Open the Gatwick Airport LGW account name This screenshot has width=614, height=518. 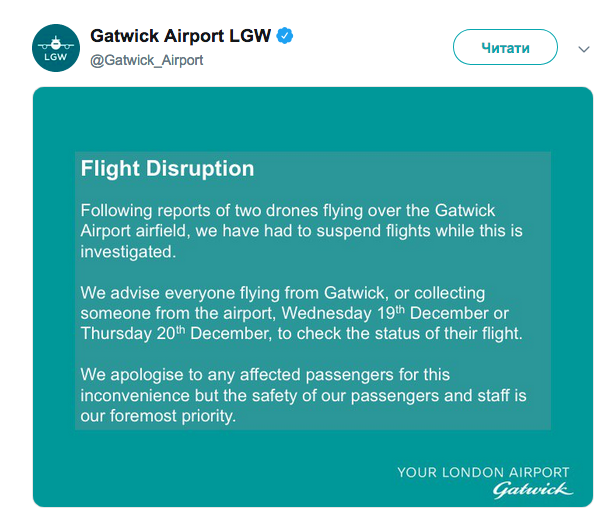coord(180,36)
